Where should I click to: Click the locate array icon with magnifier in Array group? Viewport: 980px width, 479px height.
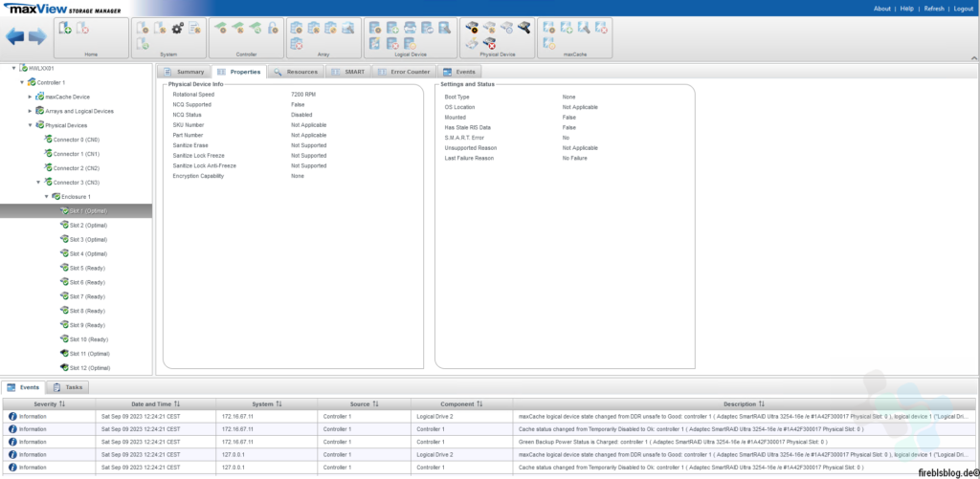[347, 28]
